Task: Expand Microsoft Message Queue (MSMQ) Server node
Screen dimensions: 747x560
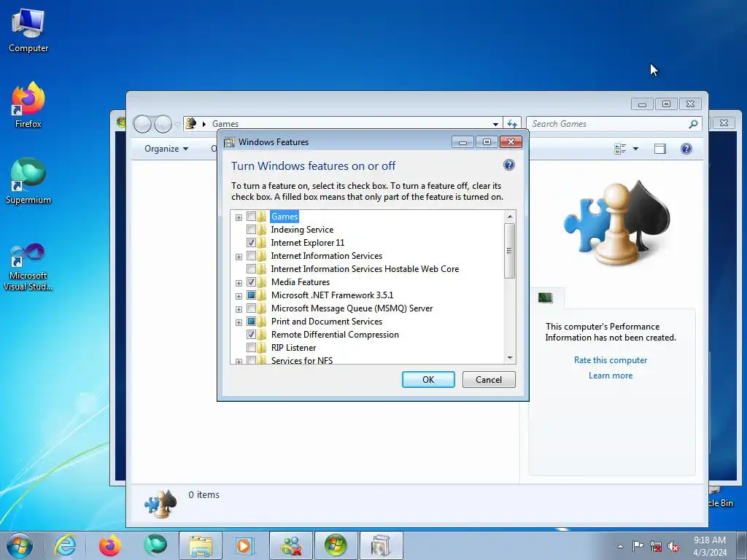Action: tap(239, 309)
